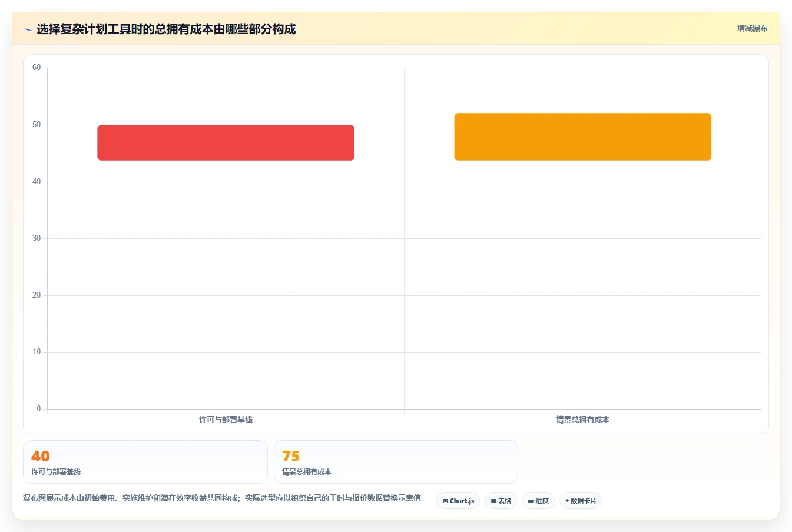Select the 表格 tag
This screenshot has width=792, height=532.
pyautogui.click(x=501, y=501)
